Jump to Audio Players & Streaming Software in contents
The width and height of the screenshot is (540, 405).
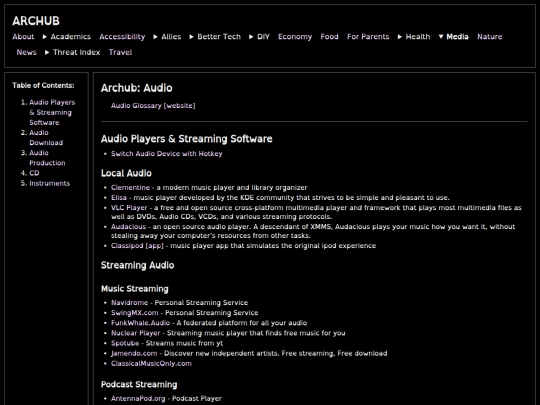point(52,112)
